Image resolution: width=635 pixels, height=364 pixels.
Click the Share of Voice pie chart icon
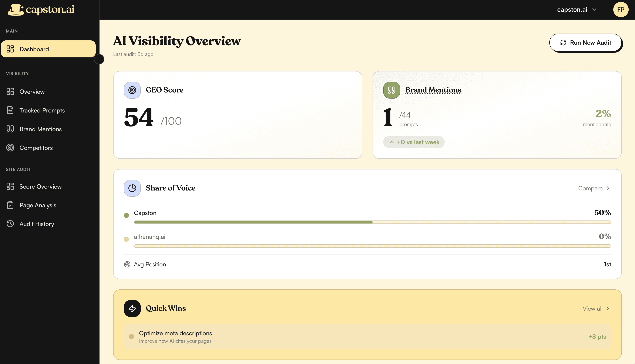tap(132, 188)
